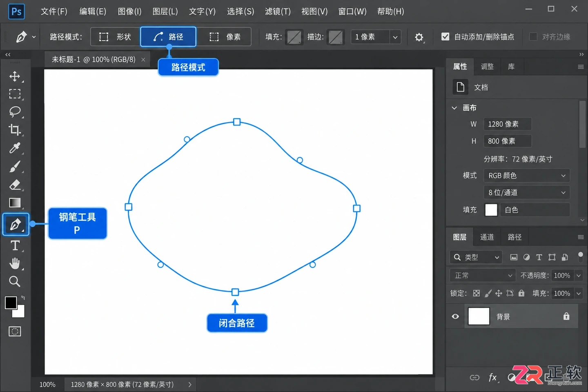
Task: Filter layers by text type icon
Action: click(539, 257)
